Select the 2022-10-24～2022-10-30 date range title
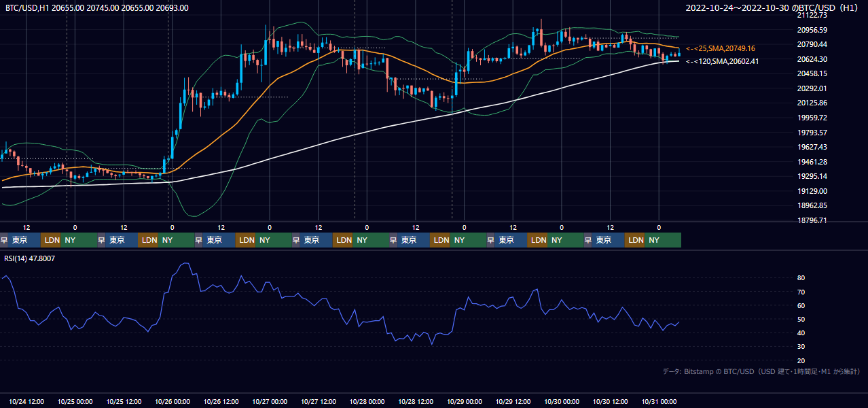This screenshot has width=868, height=408. 772,8
